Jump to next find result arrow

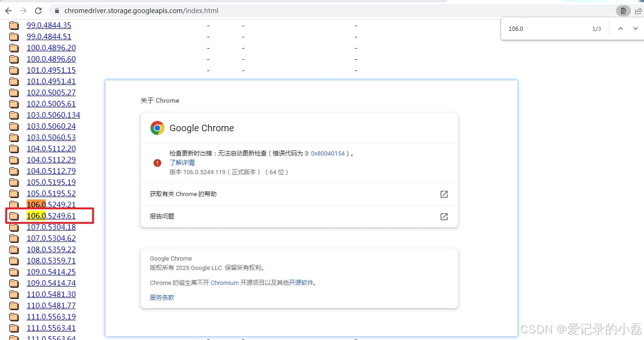(x=635, y=28)
